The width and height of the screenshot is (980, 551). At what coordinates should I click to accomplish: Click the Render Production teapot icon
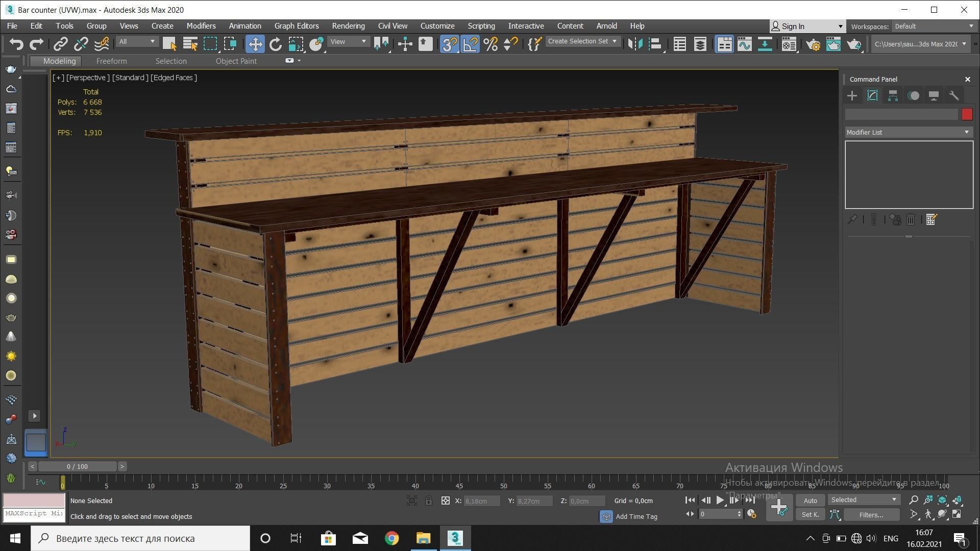click(854, 44)
